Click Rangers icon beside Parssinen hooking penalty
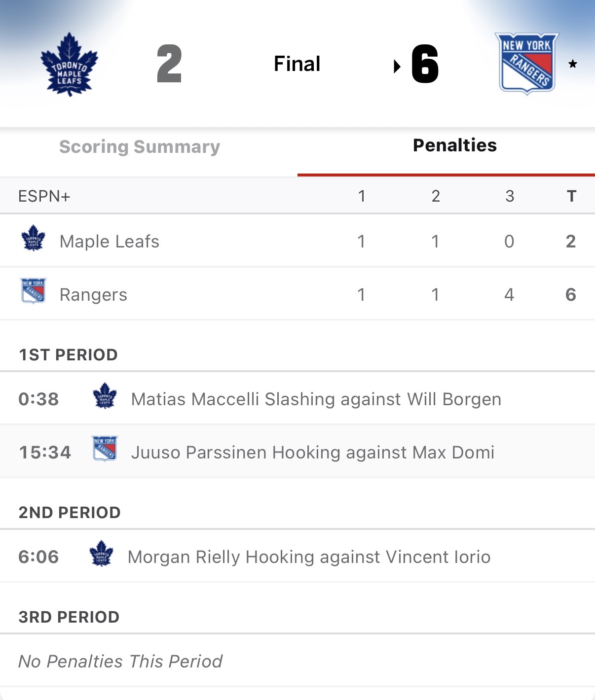Screen dimensions: 595x700 point(105,449)
